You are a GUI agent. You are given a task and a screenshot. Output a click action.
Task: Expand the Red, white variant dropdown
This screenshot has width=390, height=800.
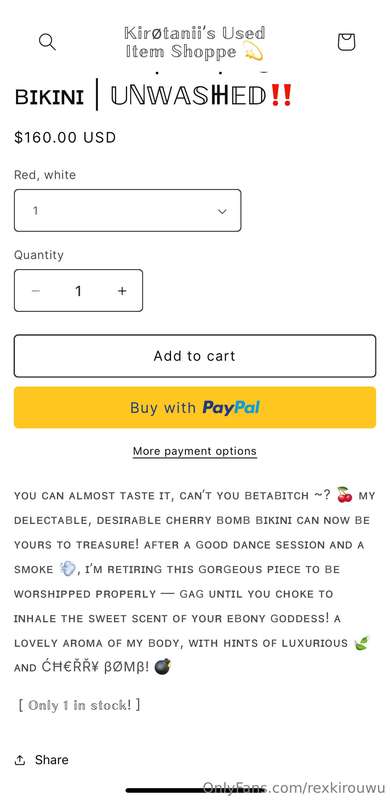click(x=128, y=210)
